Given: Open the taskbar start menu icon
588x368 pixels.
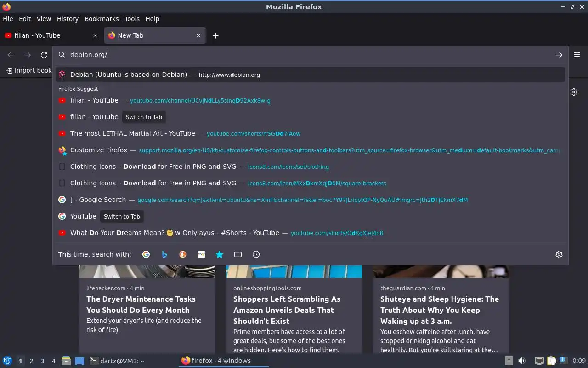Looking at the screenshot, I should 7,361.
